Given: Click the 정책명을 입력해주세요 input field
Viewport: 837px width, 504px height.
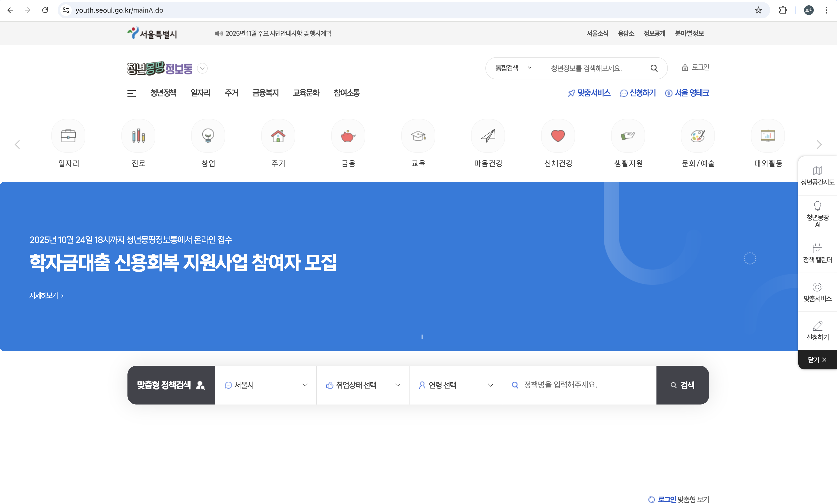Looking at the screenshot, I should tap(584, 384).
